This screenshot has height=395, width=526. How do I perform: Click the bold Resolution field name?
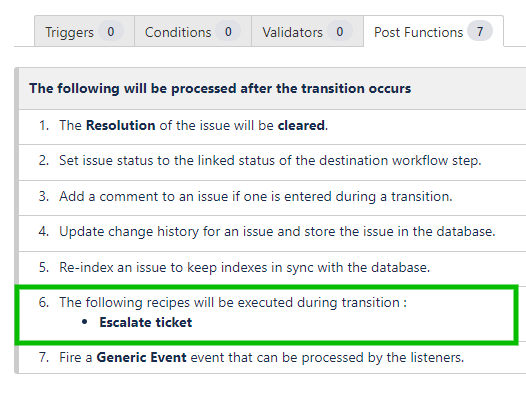point(120,125)
